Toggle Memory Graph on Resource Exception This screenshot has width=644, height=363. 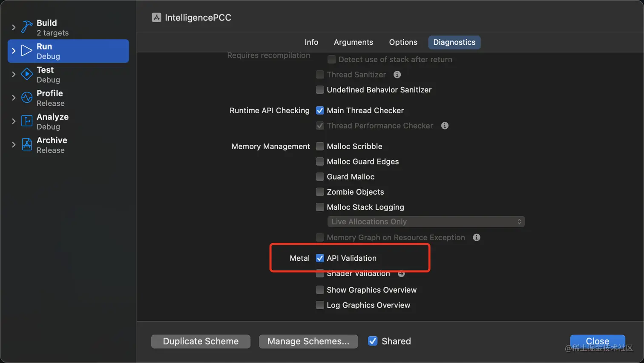click(320, 237)
